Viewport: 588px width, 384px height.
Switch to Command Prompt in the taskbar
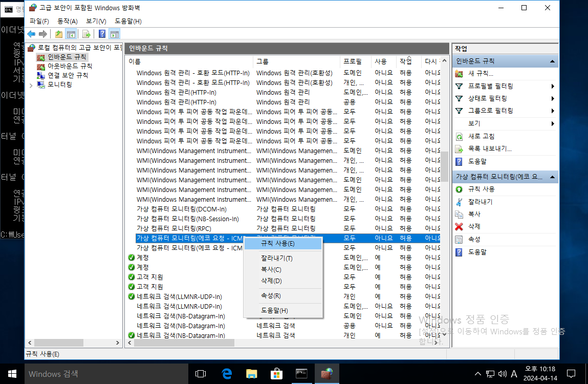point(301,374)
